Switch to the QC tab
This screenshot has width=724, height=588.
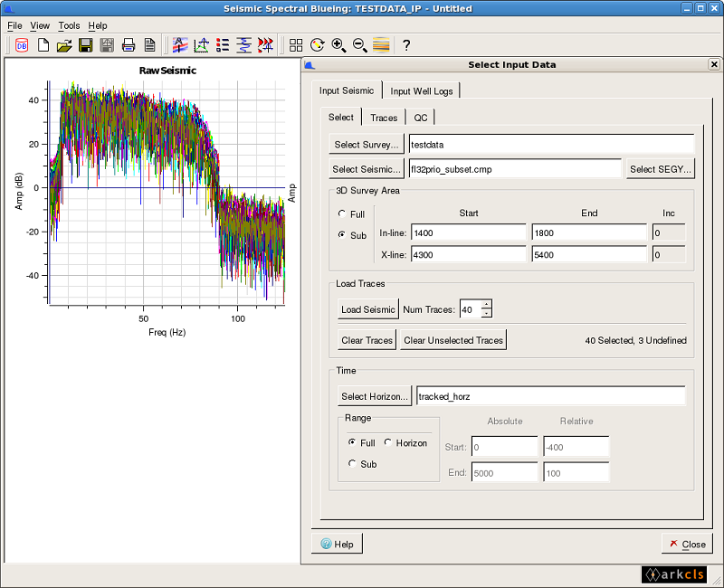[420, 117]
